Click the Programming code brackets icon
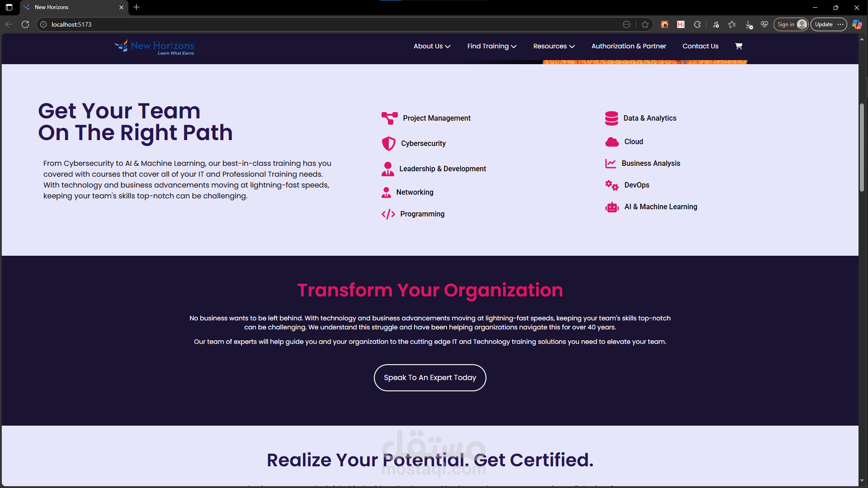868x488 pixels. pos(388,214)
